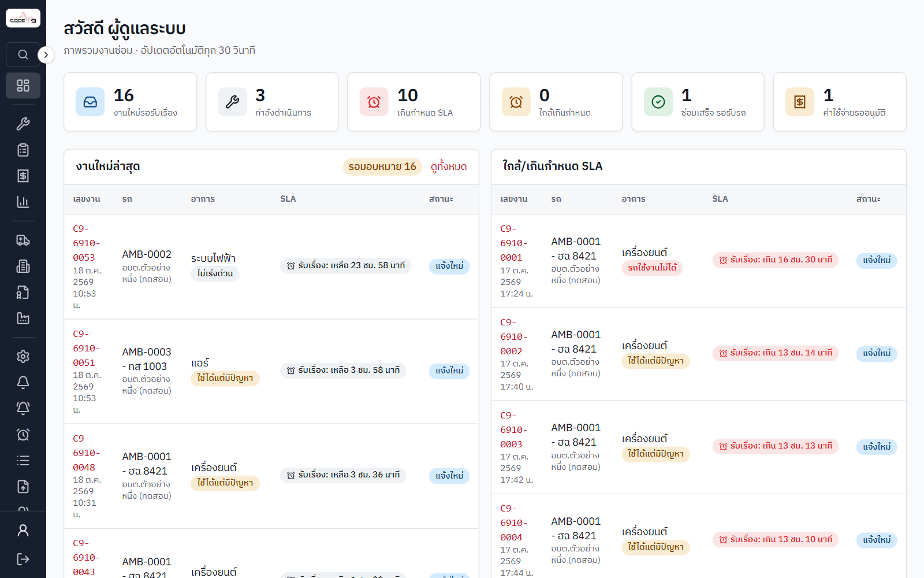Open the file upload icon in sidebar
The width and height of the screenshot is (924, 578).
click(x=23, y=487)
